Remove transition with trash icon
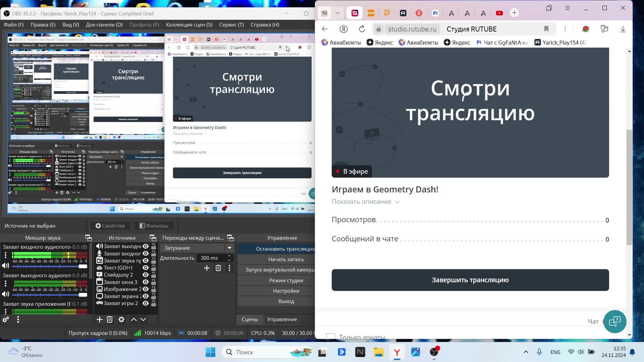 [x=218, y=268]
